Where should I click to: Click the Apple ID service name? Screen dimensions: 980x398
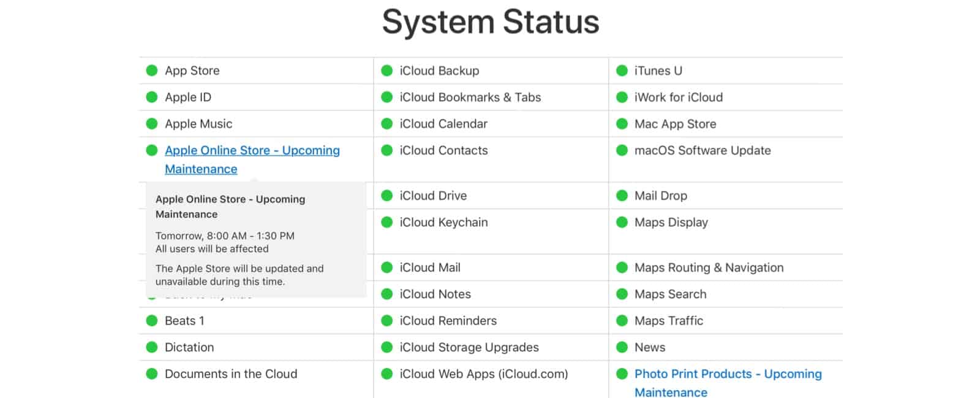point(188,97)
